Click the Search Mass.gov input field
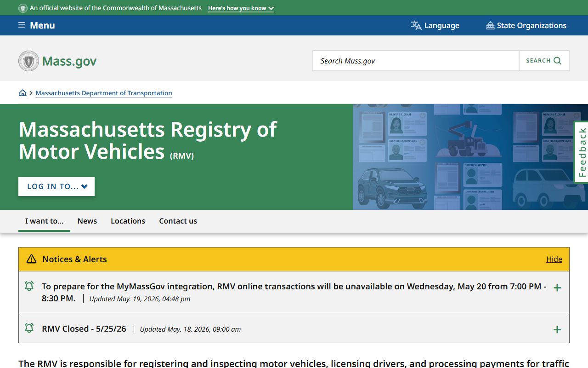 point(416,61)
